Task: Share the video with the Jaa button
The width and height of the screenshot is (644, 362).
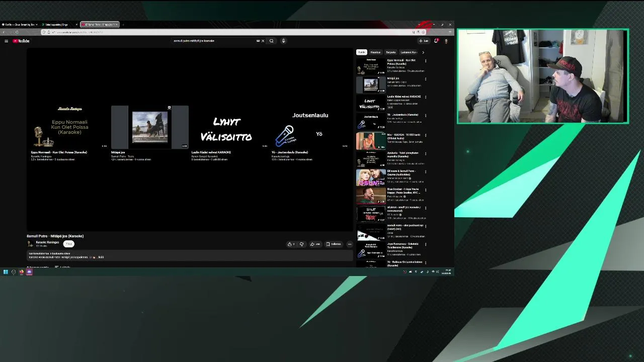Action: coord(315,244)
